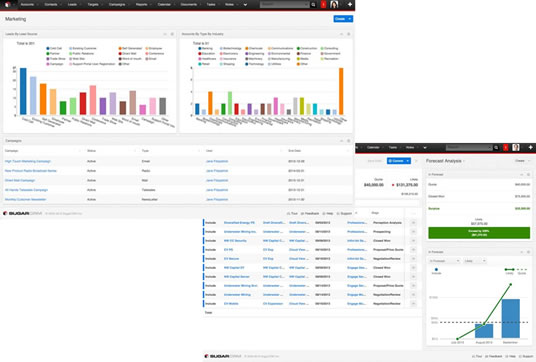Screen dimensions: 536x362
Task: Open gear settings of Leads By Lead Source dashlet
Action: click(172, 34)
